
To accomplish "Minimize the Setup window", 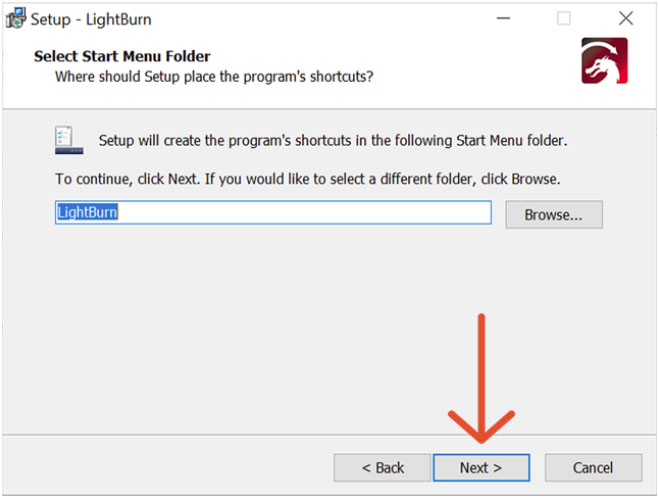I will [x=503, y=18].
